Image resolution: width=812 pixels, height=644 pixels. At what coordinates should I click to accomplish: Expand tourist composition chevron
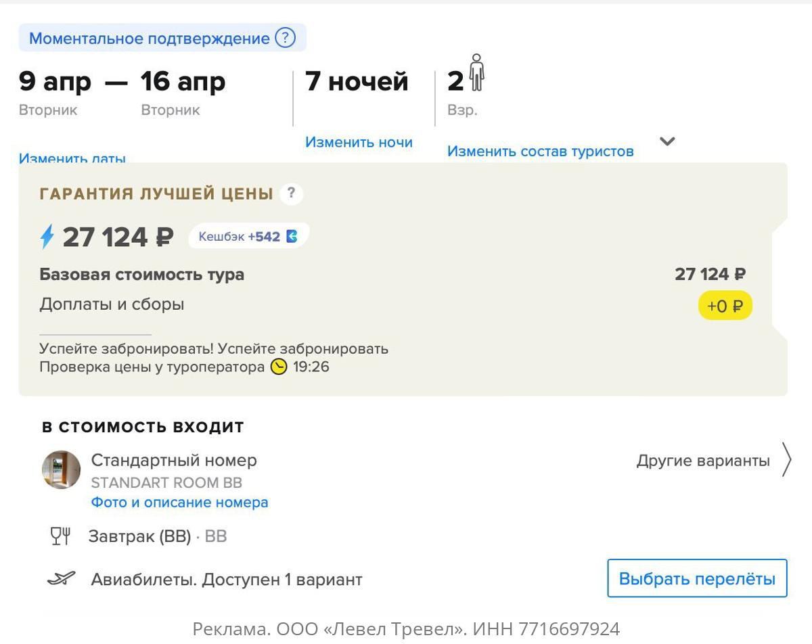[667, 141]
